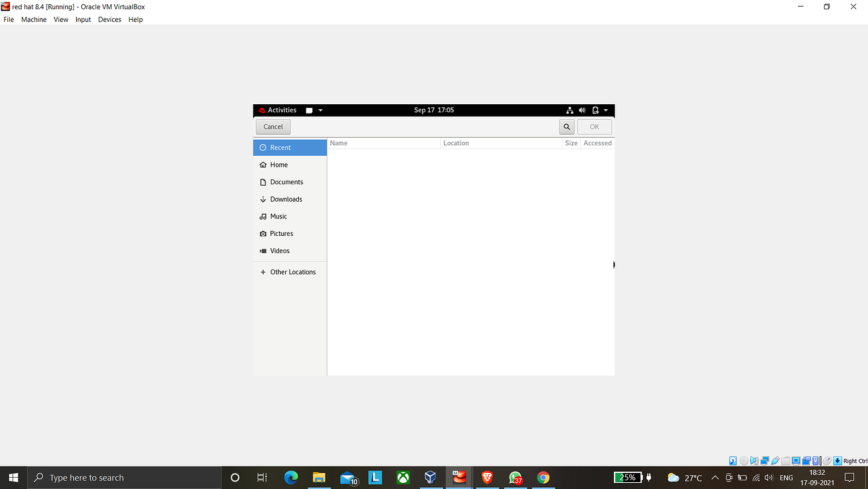The height and width of the screenshot is (489, 868).
Task: Open the Devices menu in VirtualBox
Action: click(x=110, y=19)
